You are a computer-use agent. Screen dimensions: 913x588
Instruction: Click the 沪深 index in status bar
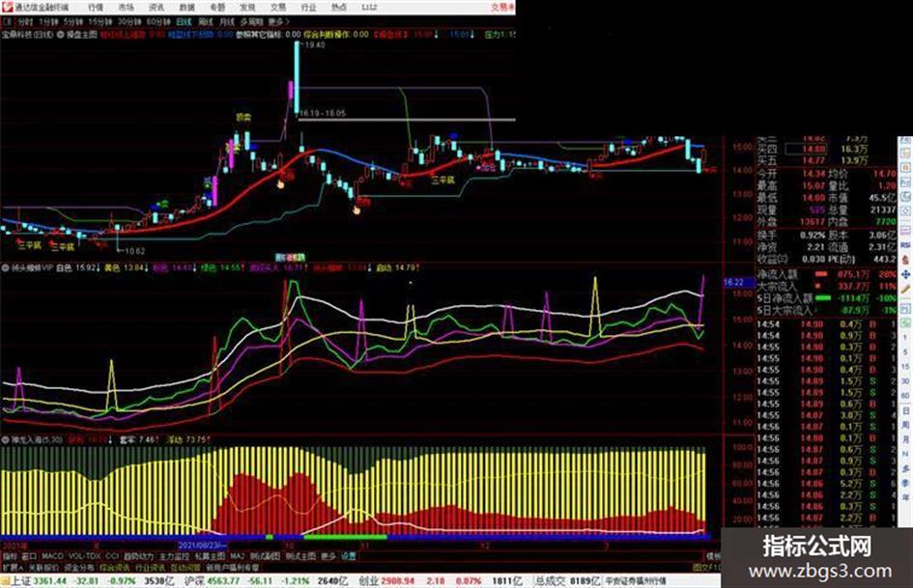(195, 581)
